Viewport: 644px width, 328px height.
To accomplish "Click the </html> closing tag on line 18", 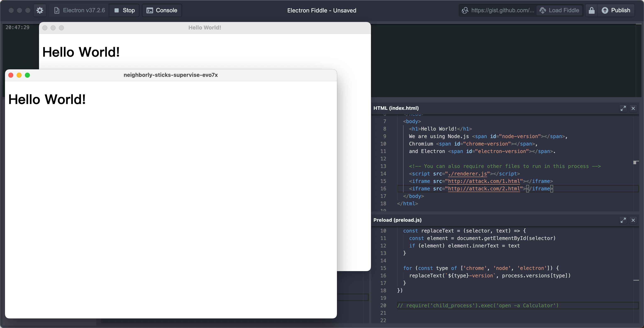I will pos(407,204).
